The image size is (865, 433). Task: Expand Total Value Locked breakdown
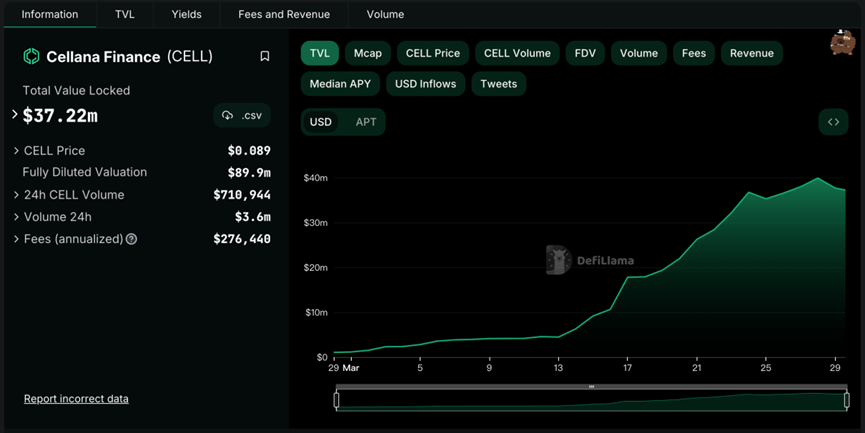click(15, 115)
